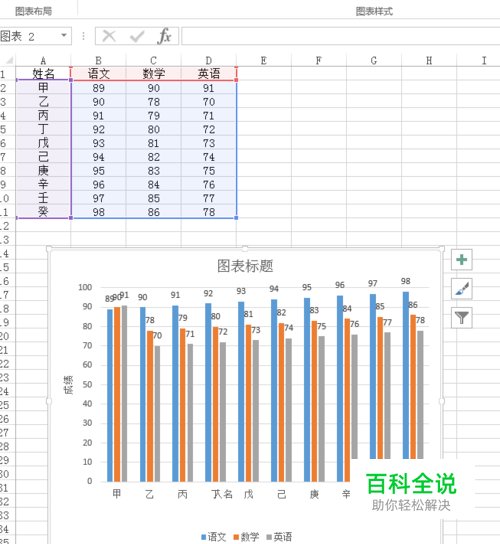Select the 英语 header cell in the table

209,74
